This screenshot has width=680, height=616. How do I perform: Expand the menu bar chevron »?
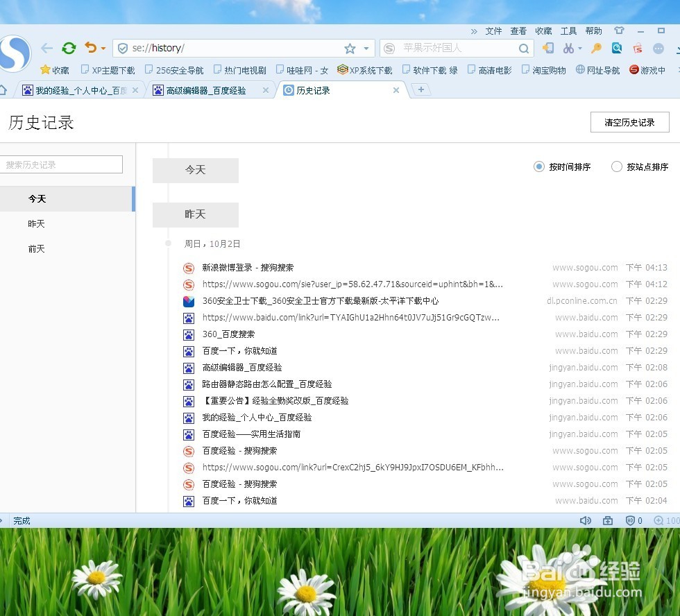point(474,31)
